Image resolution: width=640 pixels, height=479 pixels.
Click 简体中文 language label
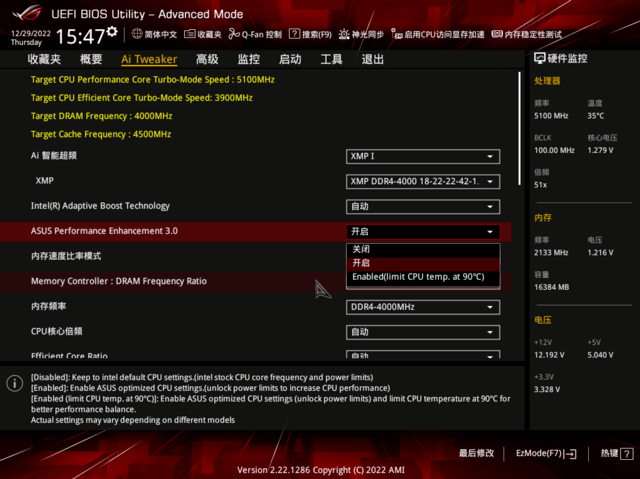coord(160,34)
